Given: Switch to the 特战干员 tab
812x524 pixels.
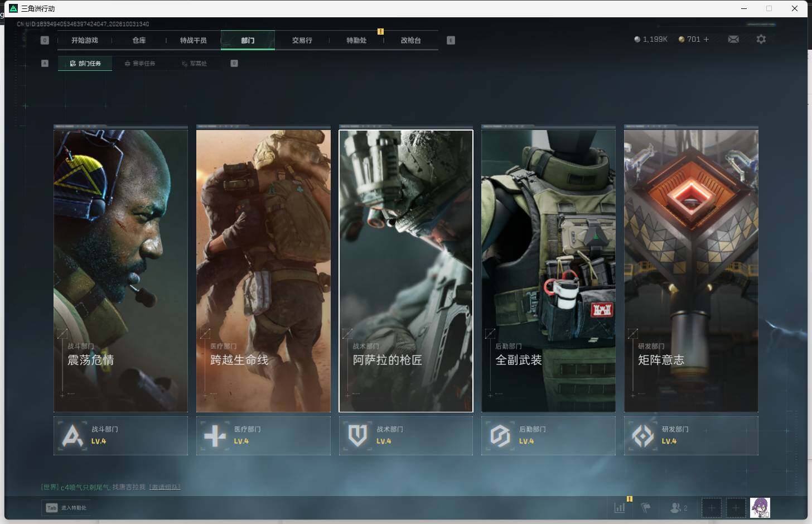Looking at the screenshot, I should point(194,40).
